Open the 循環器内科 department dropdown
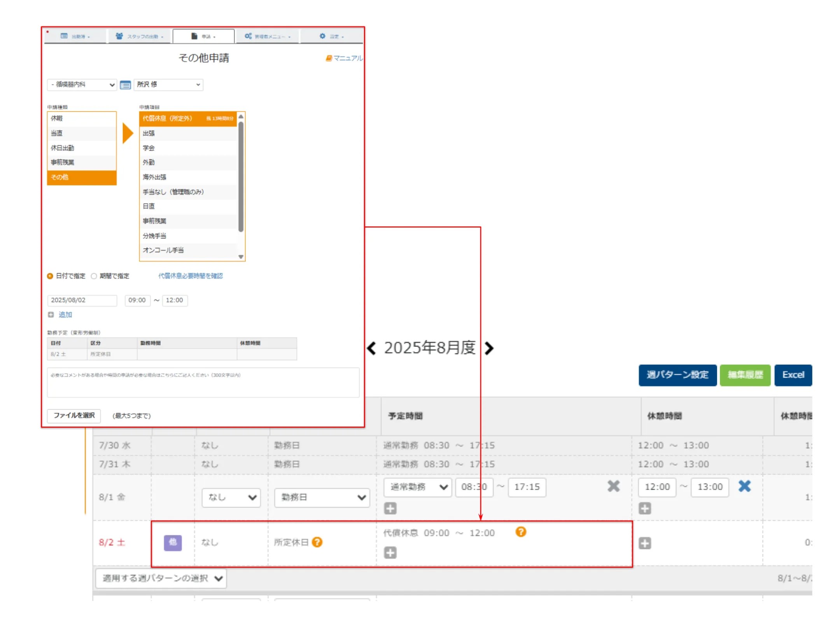This screenshot has height=630, width=840. coord(82,84)
